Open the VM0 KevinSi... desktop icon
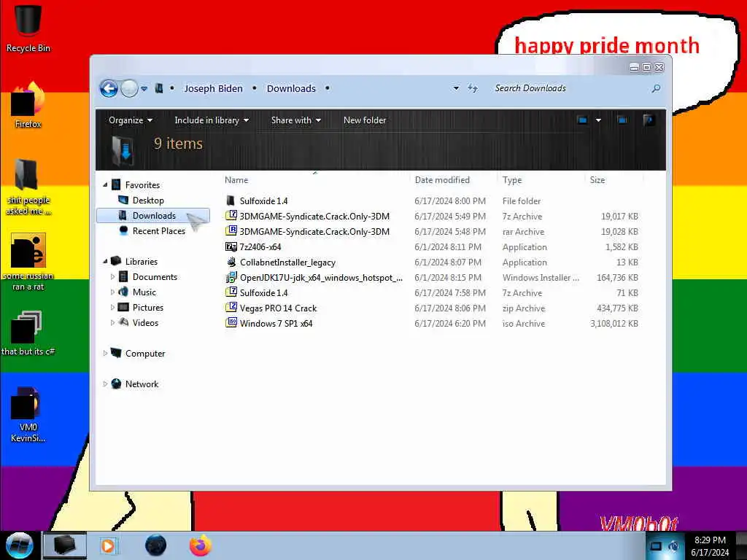 28,414
